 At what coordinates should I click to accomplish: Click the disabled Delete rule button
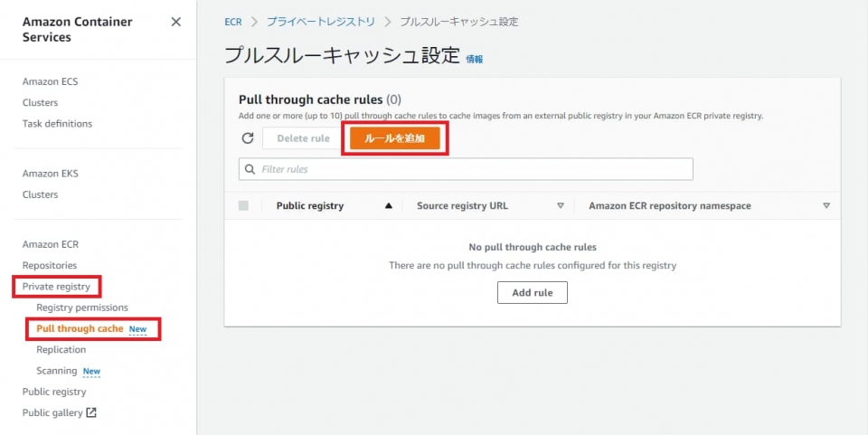pos(303,138)
